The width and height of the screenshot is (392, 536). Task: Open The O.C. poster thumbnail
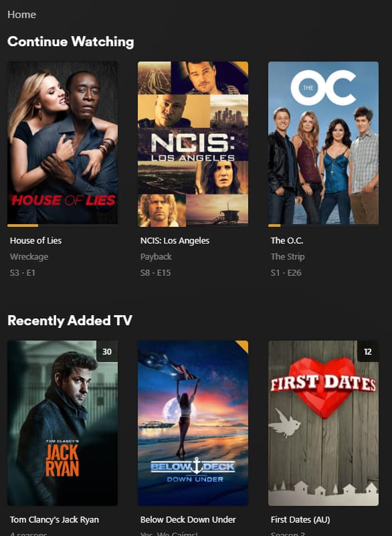click(323, 143)
